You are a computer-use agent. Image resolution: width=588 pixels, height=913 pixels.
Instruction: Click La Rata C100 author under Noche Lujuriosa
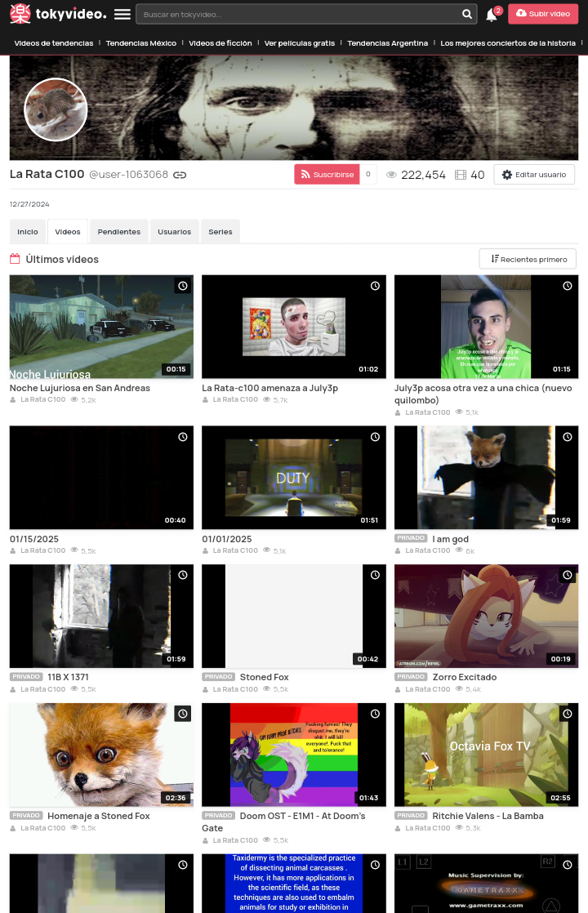point(43,400)
